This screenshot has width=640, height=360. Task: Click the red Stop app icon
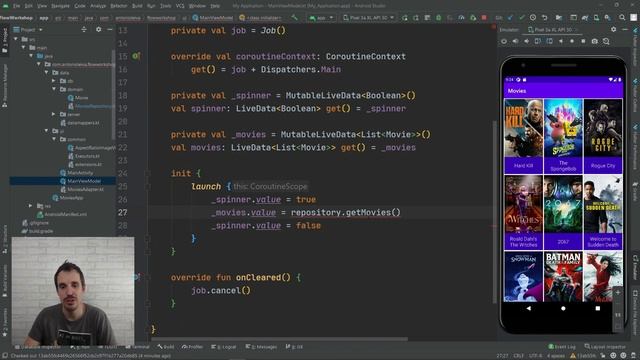coord(484,18)
